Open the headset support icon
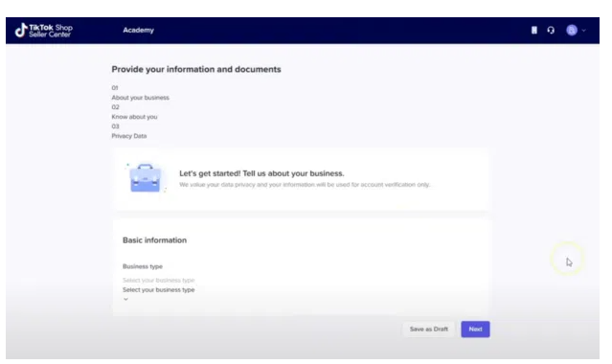This screenshot has width=612, height=364. (x=551, y=30)
